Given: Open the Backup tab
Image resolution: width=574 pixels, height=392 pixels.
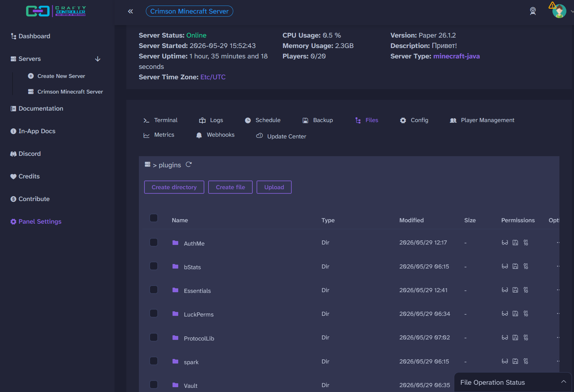Looking at the screenshot, I should (317, 120).
